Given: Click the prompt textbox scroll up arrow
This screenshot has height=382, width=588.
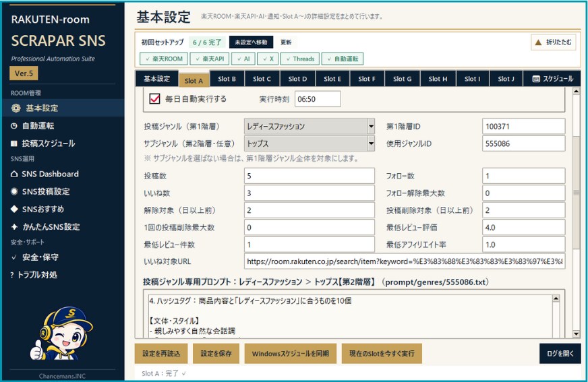Looking at the screenshot, I should [x=556, y=298].
